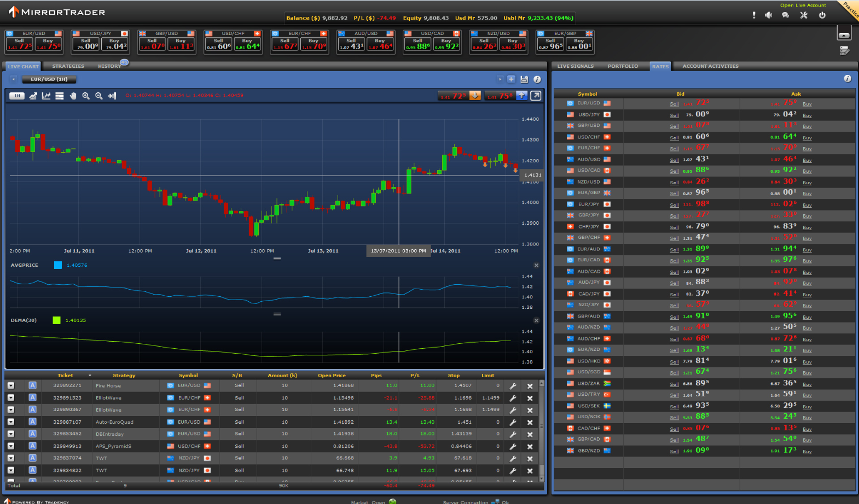
Task: Expand dropdown for ticket 329837074
Action: (x=10, y=458)
